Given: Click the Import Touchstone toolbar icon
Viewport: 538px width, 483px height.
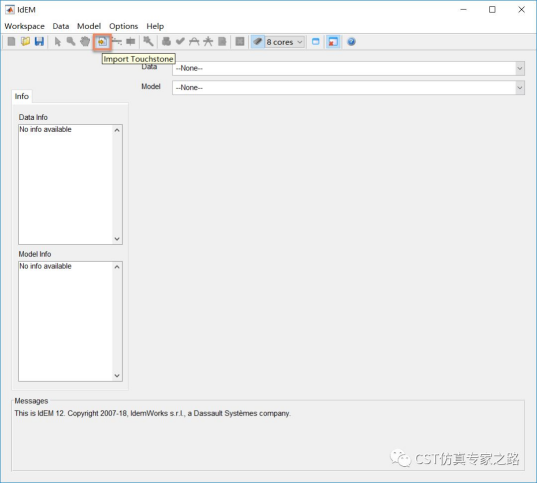Looking at the screenshot, I should point(102,42).
